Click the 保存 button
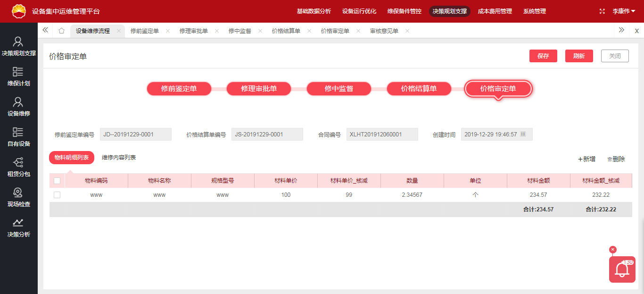The height and width of the screenshot is (294, 644). click(543, 56)
